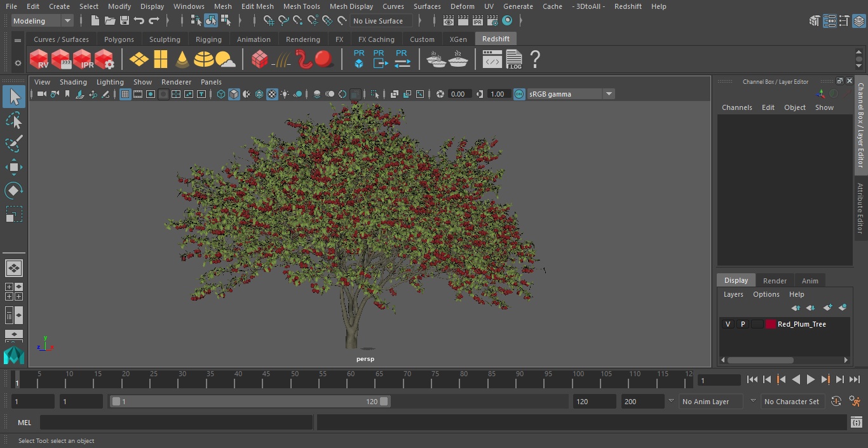868x448 pixels.
Task: Open Redshift render settings gear icon
Action: 104,60
